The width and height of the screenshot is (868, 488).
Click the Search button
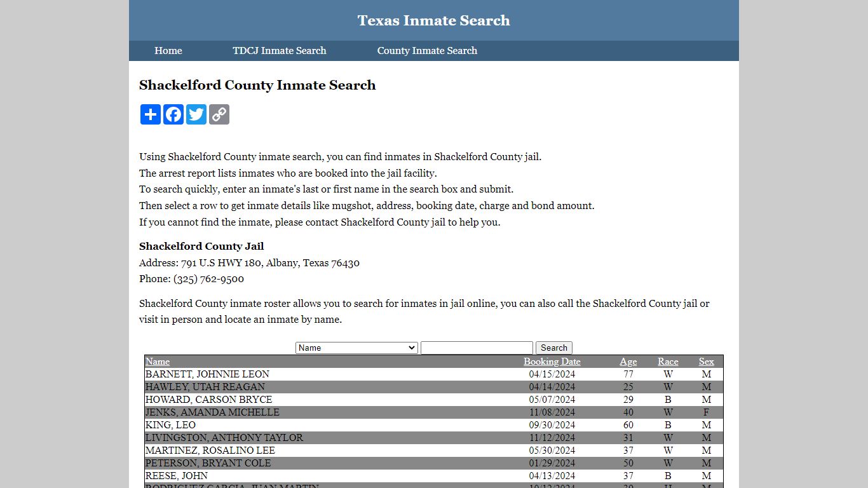click(554, 348)
